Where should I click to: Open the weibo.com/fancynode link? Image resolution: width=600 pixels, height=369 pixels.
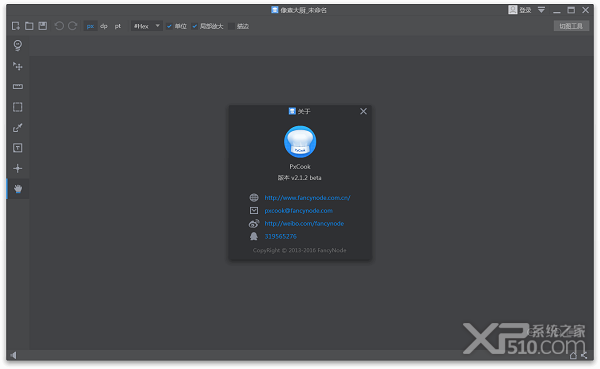tap(304, 224)
